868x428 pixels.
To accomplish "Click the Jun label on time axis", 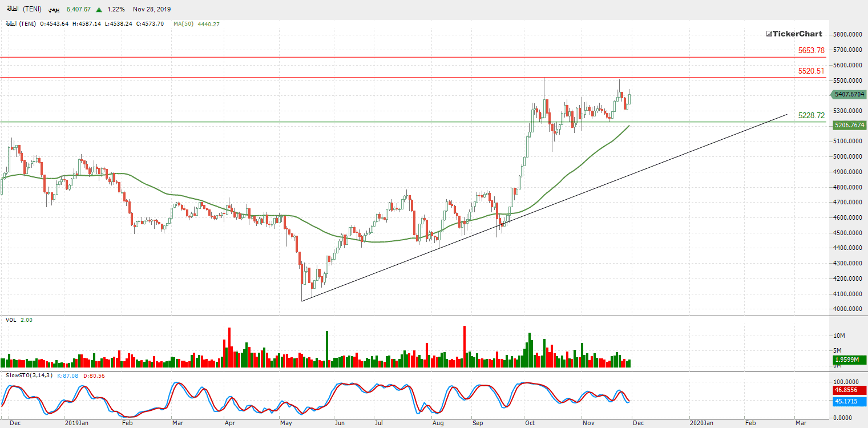I will tap(340, 423).
